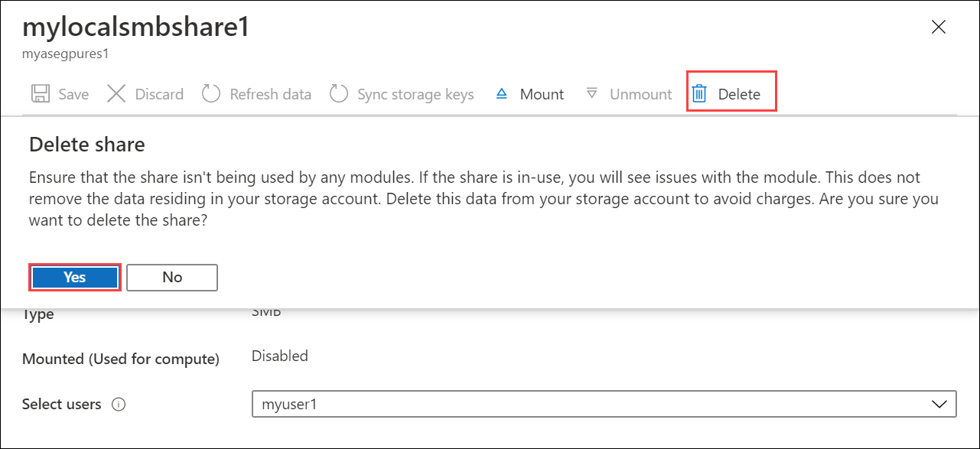This screenshot has width=980, height=449.
Task: Click the myasegpures1 subtitle link
Action: point(64,54)
